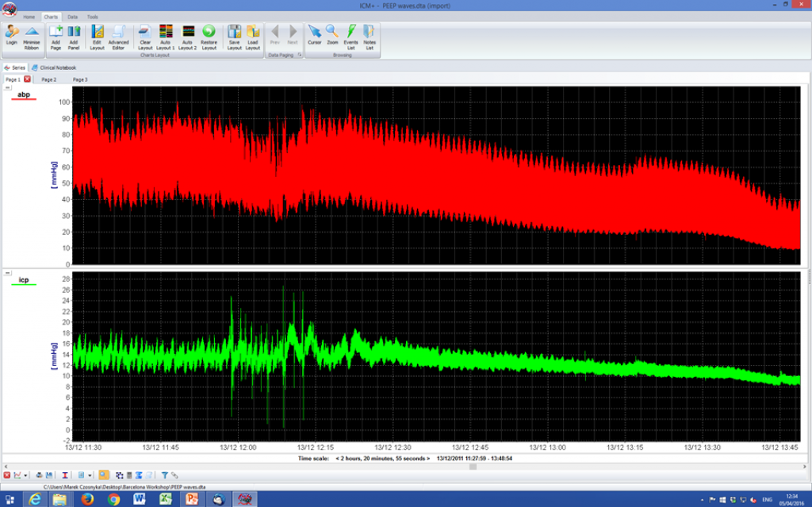The width and height of the screenshot is (812, 507).
Task: Click the horizontal time scrollbar thumb
Action: pyautogui.click(x=473, y=467)
